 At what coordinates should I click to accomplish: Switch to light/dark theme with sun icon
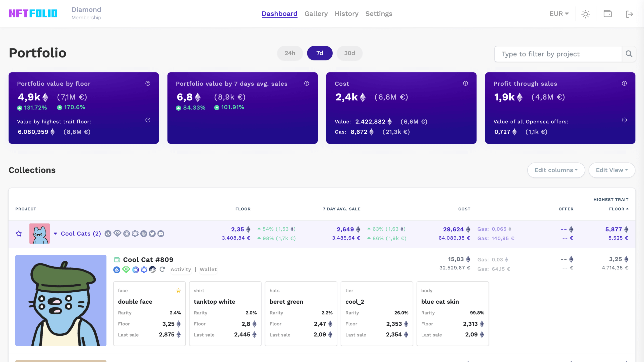coord(585,14)
